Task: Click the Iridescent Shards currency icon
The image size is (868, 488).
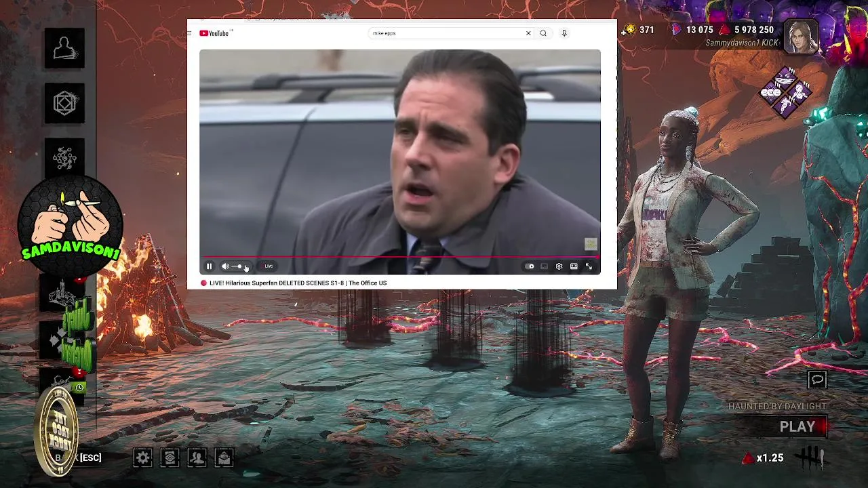Action: 676,30
